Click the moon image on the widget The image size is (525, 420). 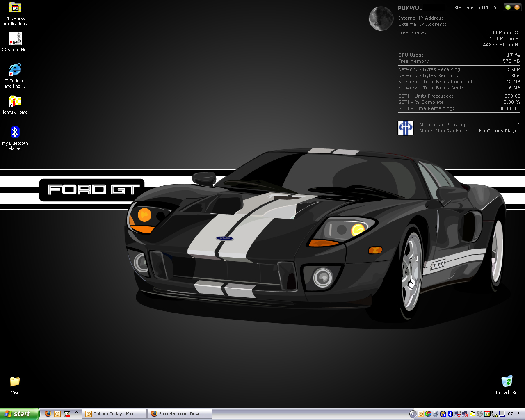[x=381, y=18]
